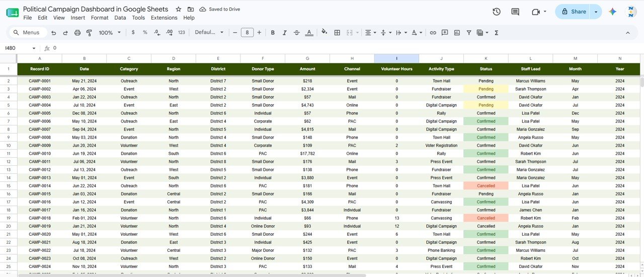The height and width of the screenshot is (277, 644).
Task: Open the File menu
Action: (x=28, y=18)
